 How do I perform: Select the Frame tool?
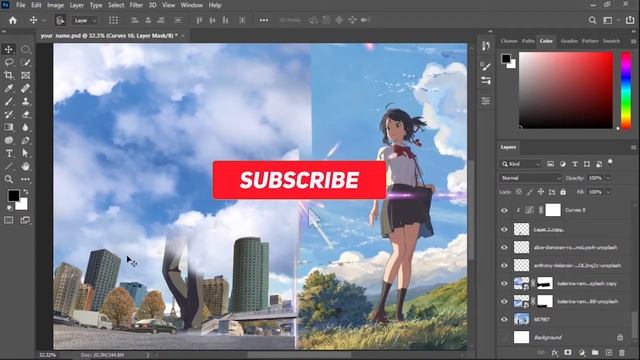[x=25, y=75]
